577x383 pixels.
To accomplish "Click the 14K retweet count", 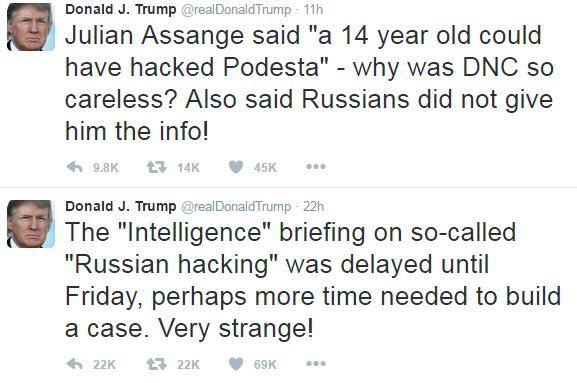I will click(x=188, y=168).
